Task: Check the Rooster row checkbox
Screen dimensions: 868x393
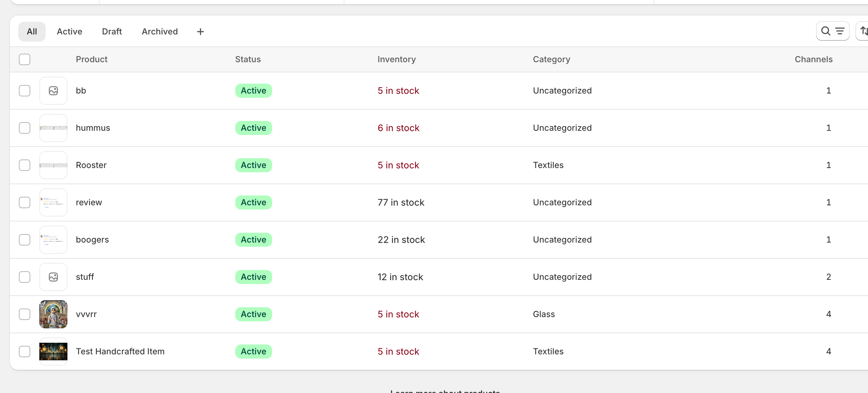Action: pyautogui.click(x=25, y=165)
